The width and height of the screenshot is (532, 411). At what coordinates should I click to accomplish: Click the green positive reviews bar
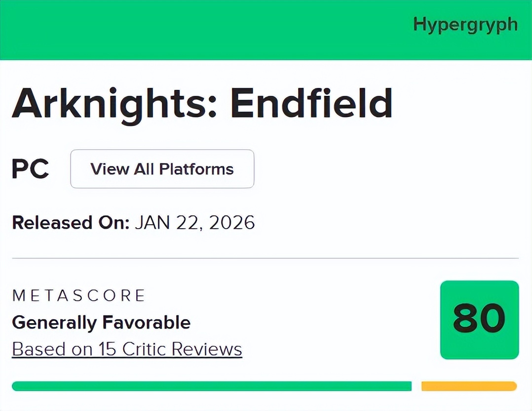click(x=211, y=386)
